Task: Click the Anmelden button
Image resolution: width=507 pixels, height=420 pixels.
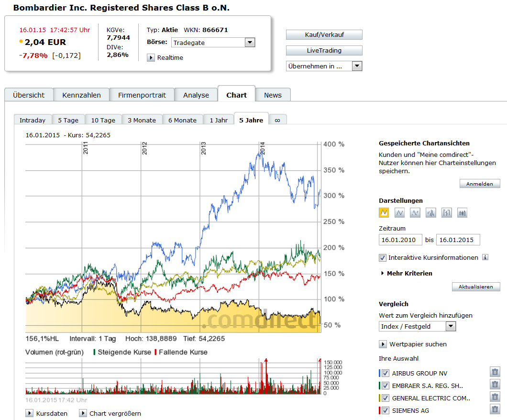Action: tap(480, 184)
